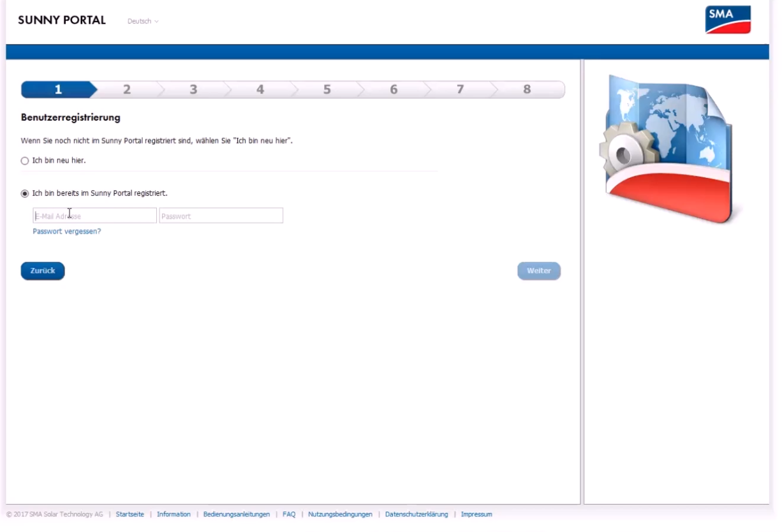Go to step 1 of the wizard

[58, 90]
